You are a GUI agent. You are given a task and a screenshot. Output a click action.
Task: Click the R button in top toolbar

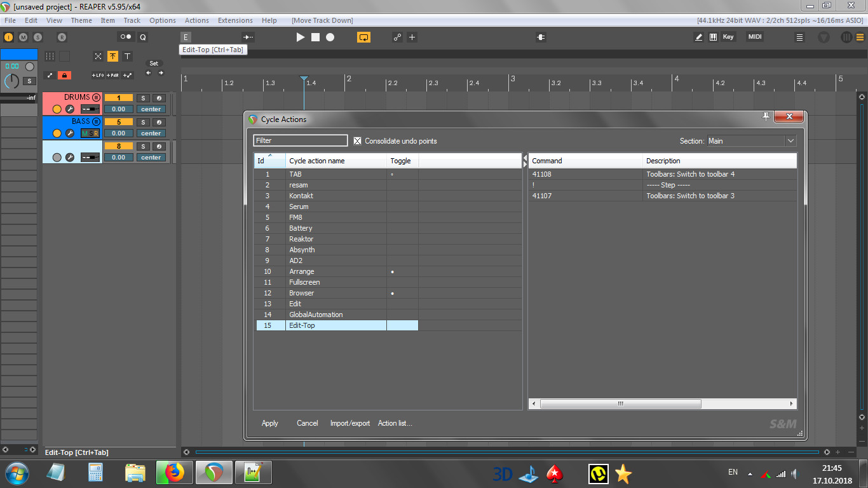pyautogui.click(x=62, y=37)
